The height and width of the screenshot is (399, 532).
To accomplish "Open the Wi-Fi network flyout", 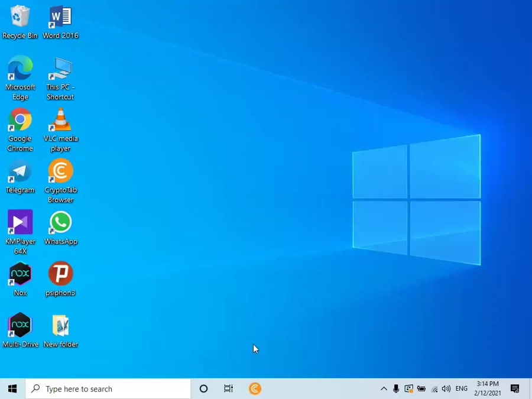I will 434,389.
